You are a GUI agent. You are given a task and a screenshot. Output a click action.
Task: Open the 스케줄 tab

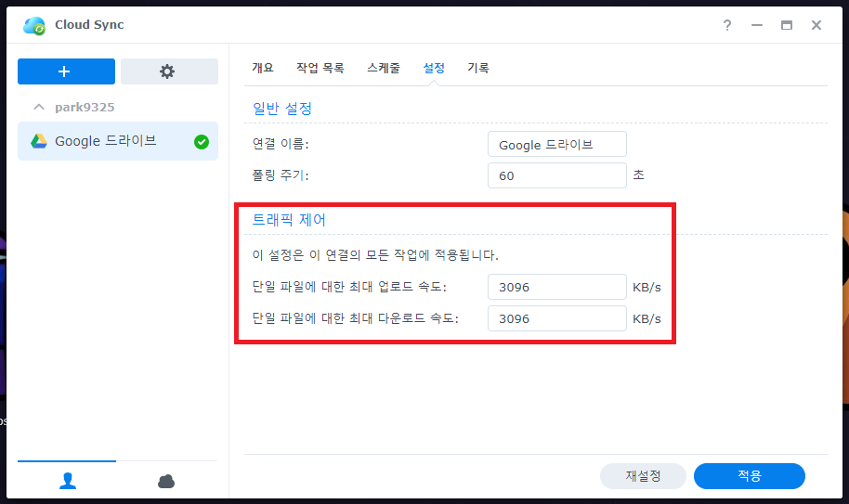(384, 68)
